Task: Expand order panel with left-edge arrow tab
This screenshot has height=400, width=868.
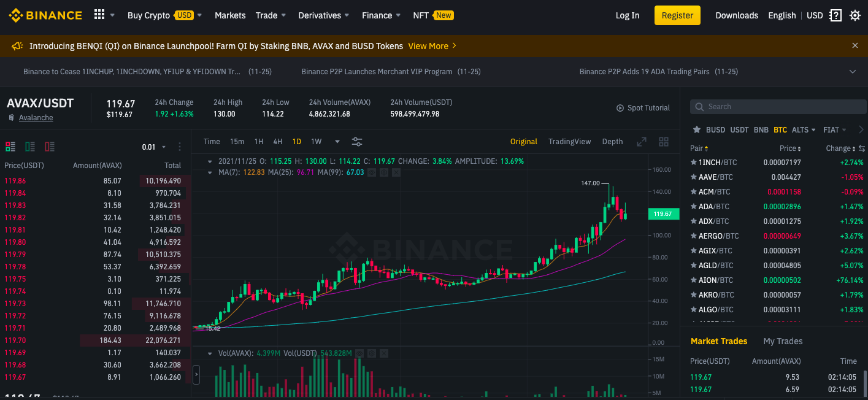Action: pyautogui.click(x=196, y=374)
